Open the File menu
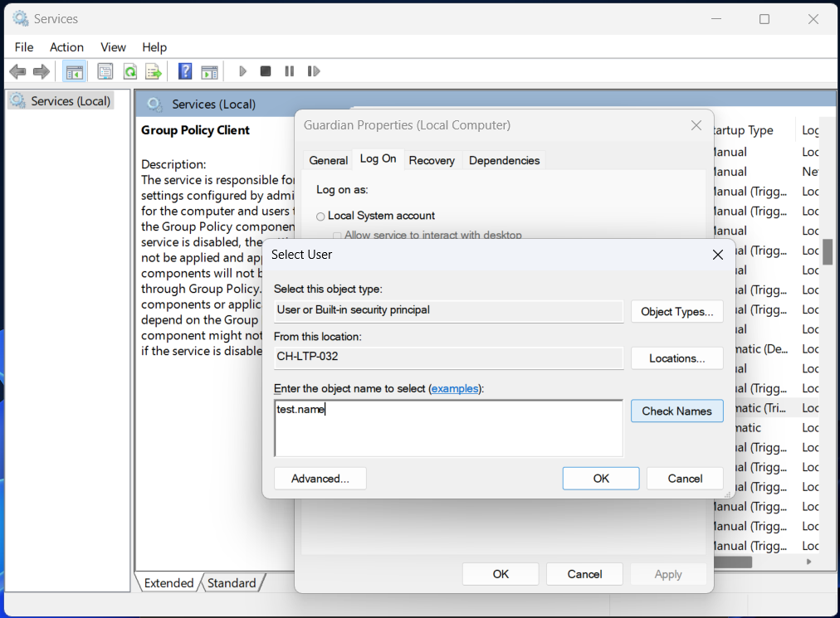The width and height of the screenshot is (840, 618). point(24,47)
